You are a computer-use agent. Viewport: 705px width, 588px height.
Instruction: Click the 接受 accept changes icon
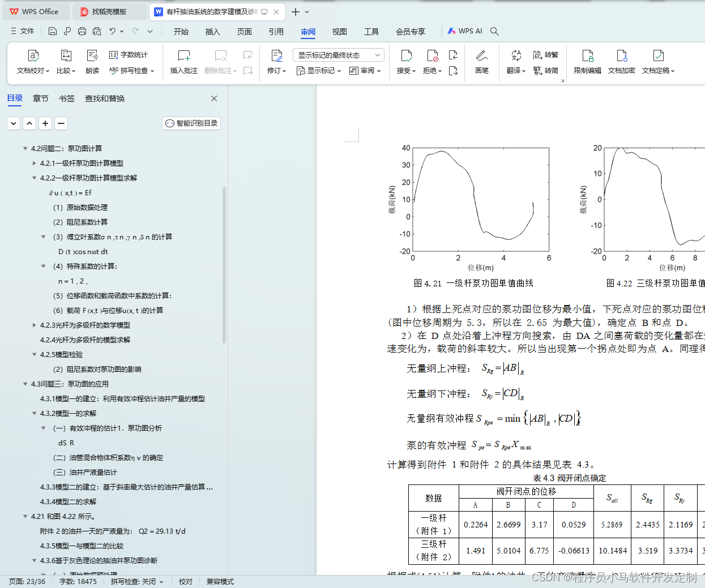pos(407,55)
